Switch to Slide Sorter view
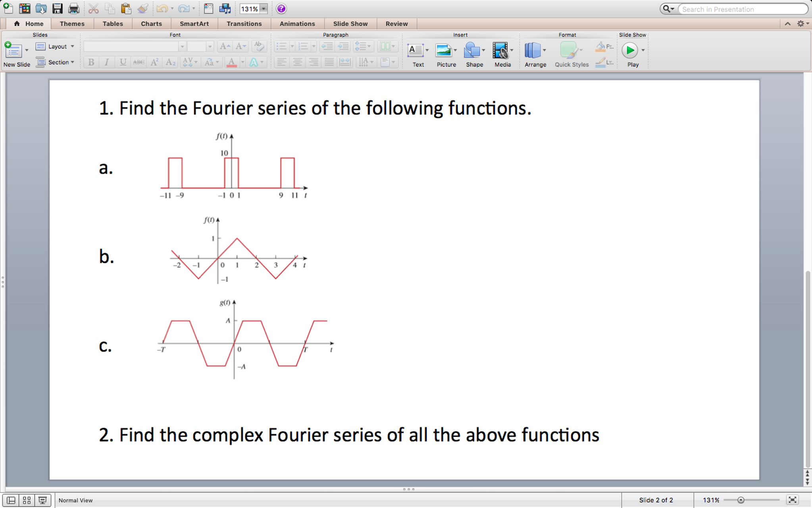 (x=27, y=500)
